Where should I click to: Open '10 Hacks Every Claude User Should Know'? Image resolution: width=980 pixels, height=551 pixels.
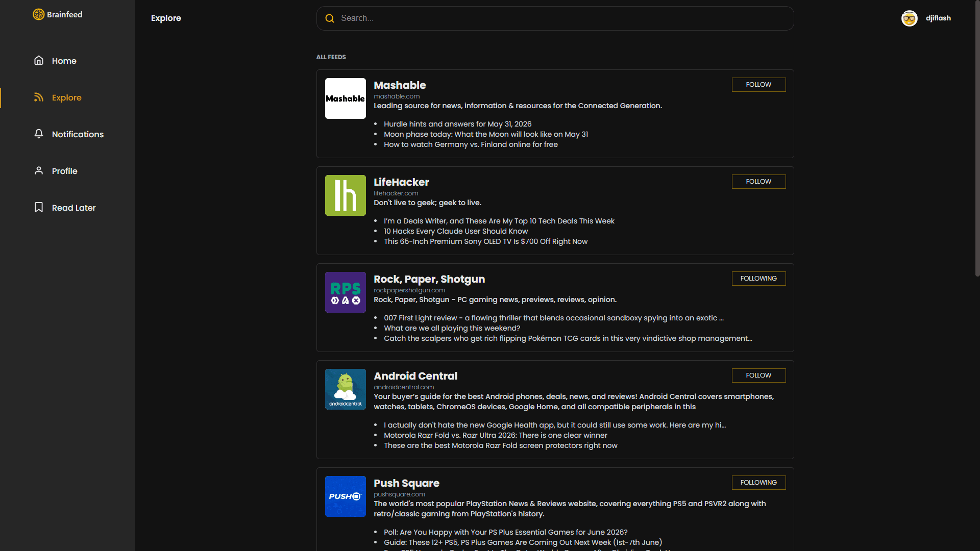[x=456, y=231]
